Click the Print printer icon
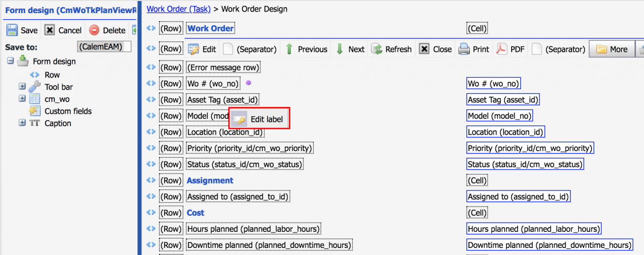The height and width of the screenshot is (255, 644). click(x=463, y=49)
